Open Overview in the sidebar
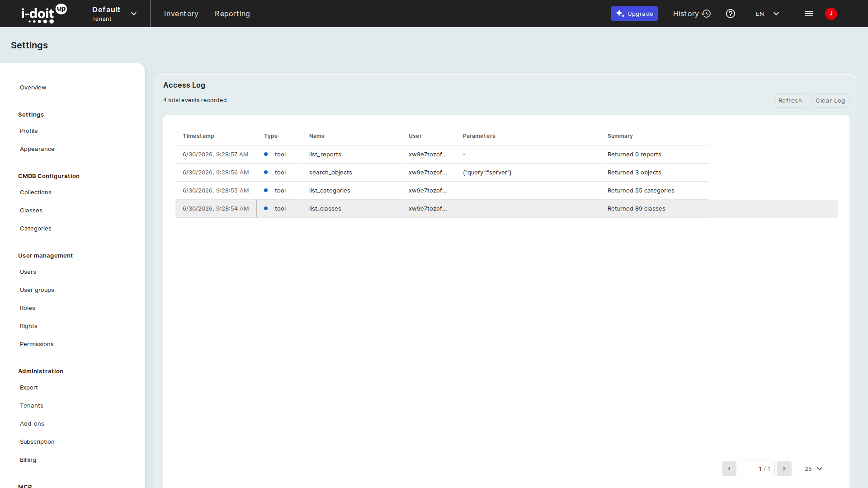Viewport: 868px width, 488px height. (33, 87)
